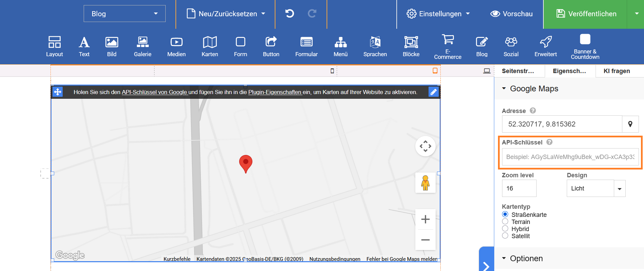Zoom in the map with plus button
This screenshot has height=271, width=644.
pos(425,219)
